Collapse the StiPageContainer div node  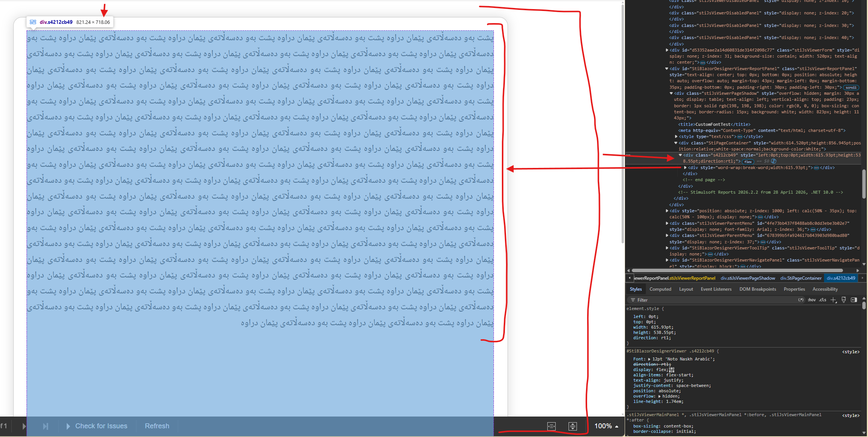676,143
